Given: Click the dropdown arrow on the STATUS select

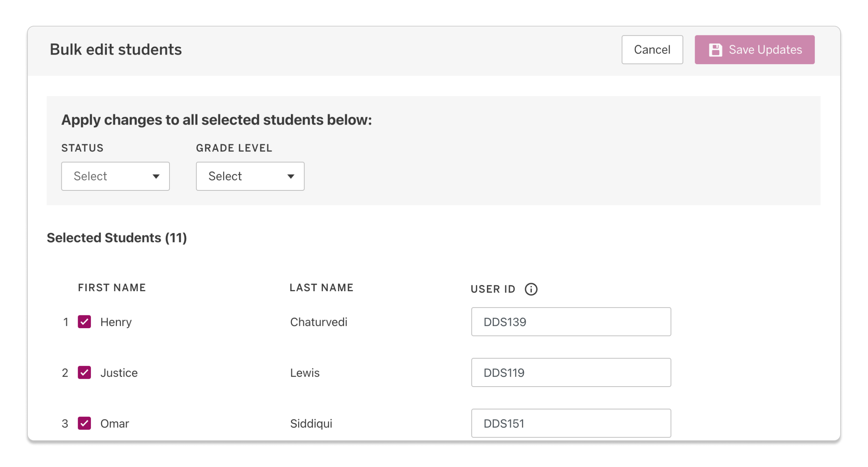Looking at the screenshot, I should 156,176.
